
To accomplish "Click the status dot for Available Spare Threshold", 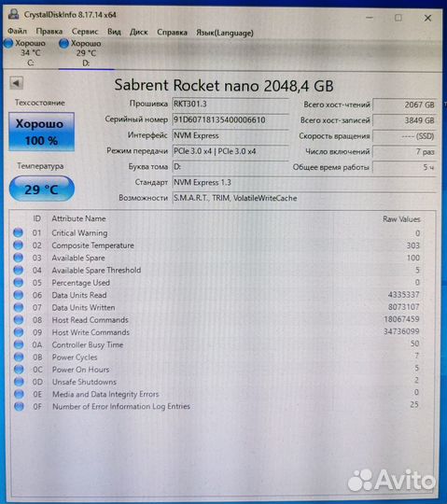I will click(19, 270).
